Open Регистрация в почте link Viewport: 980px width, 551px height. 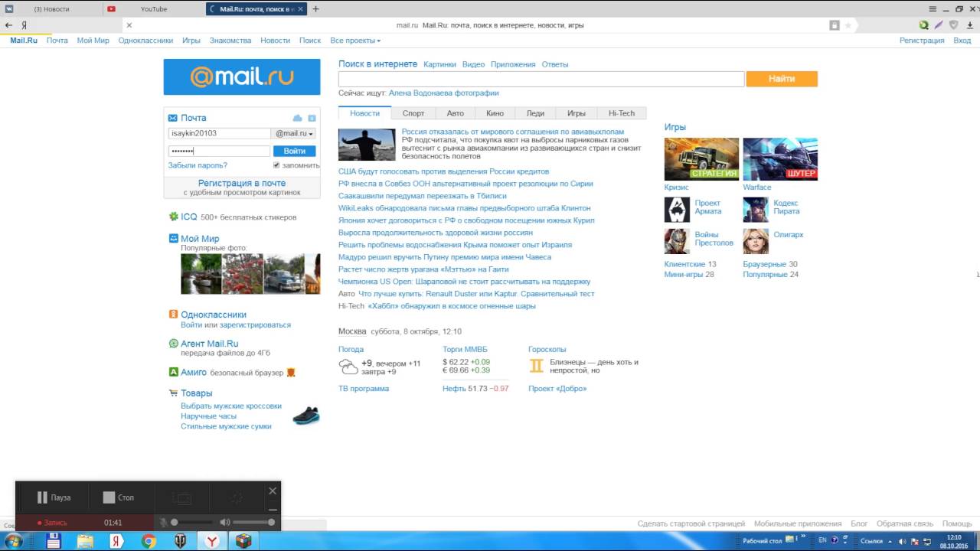click(x=242, y=183)
